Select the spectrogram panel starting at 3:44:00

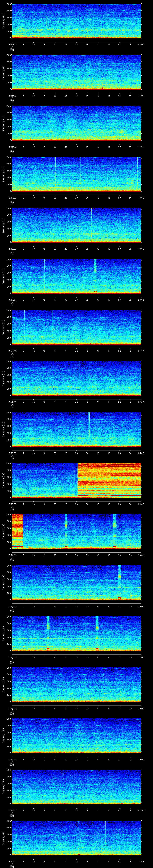77,21
